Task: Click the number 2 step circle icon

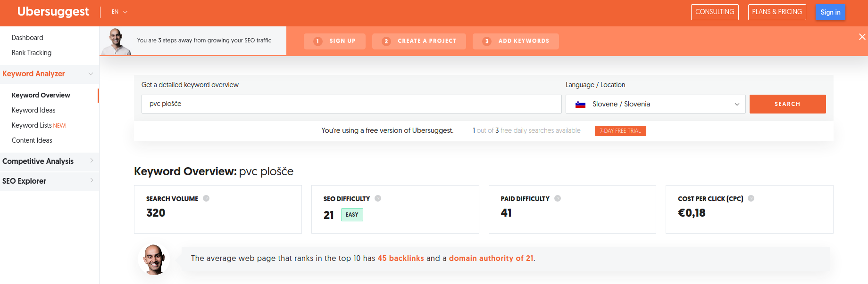Action: pos(386,41)
